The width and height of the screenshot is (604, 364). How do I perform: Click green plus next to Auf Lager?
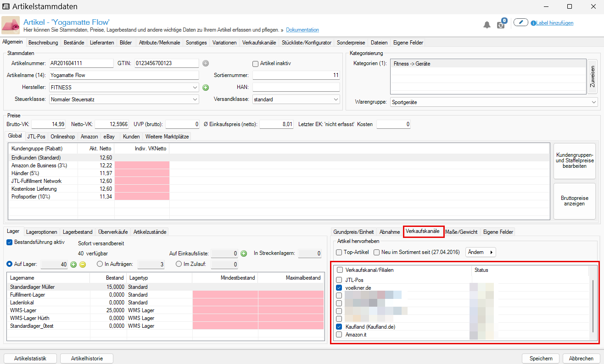(x=73, y=265)
